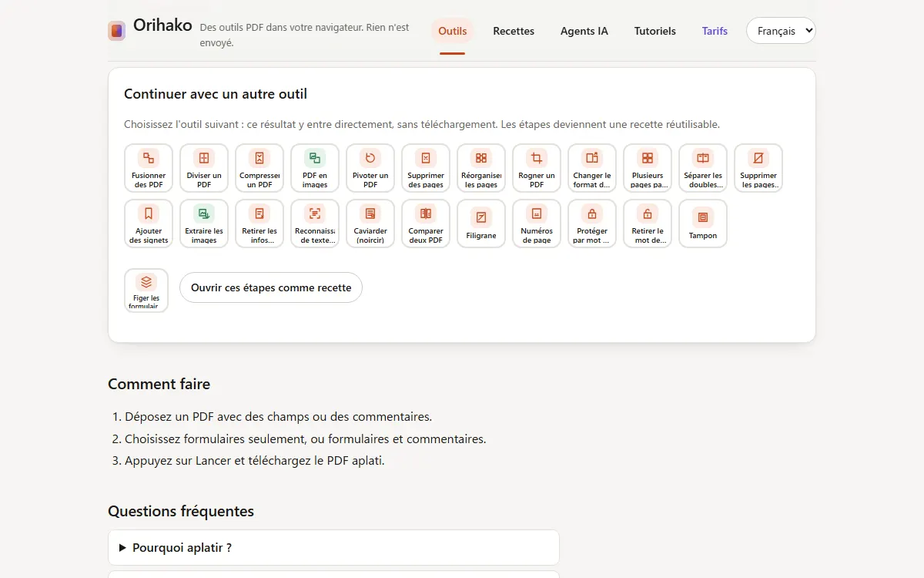This screenshot has height=578, width=924.
Task: Select the Diviser un PDF tool
Action: [x=204, y=168]
